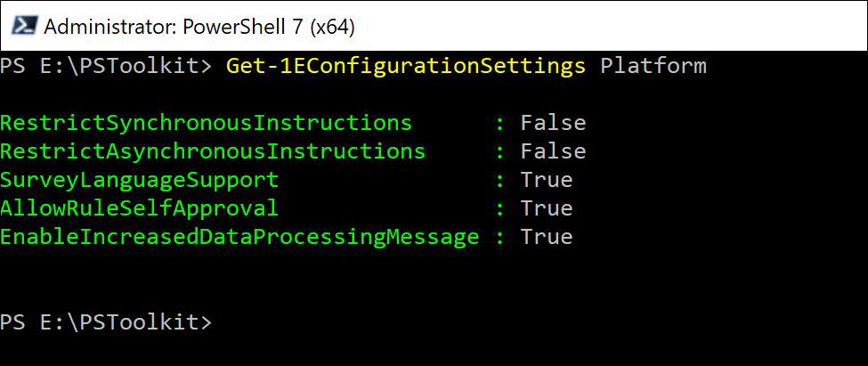Click the Platform argument in the command
868x366 pixels.
pyautogui.click(x=653, y=66)
